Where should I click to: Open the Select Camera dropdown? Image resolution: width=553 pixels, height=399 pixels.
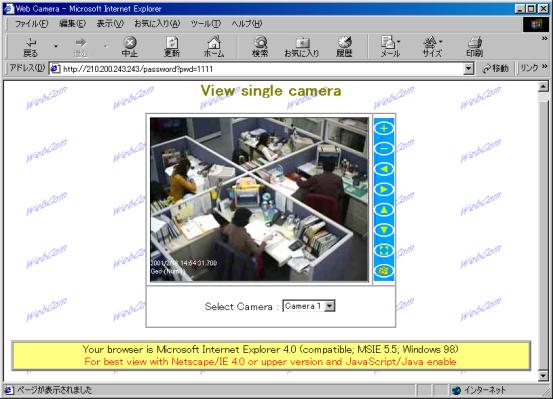click(x=309, y=306)
